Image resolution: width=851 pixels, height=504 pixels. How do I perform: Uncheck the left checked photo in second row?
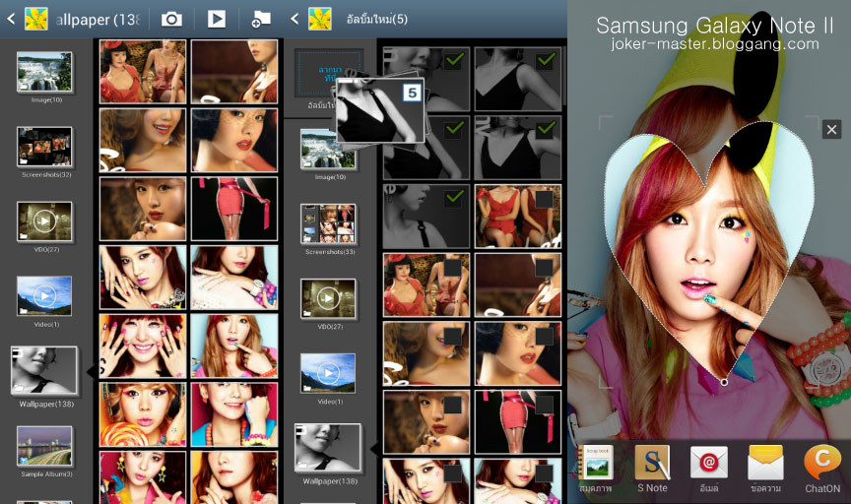tap(454, 129)
